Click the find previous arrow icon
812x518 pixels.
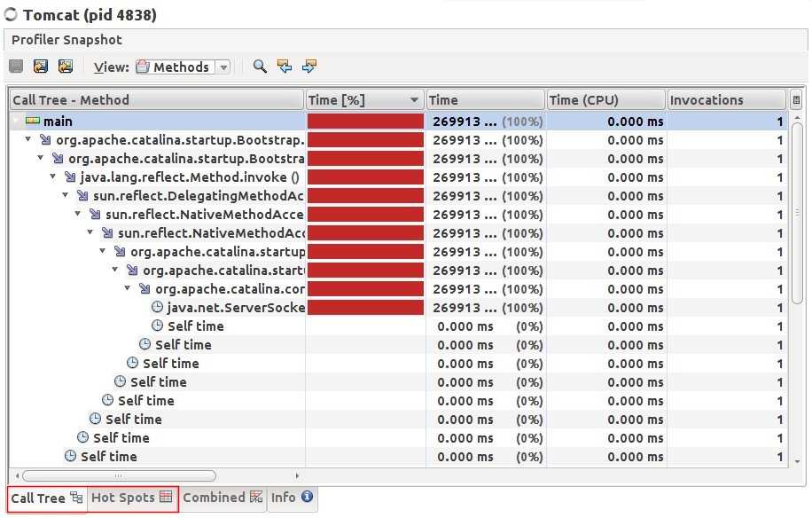[x=285, y=67]
